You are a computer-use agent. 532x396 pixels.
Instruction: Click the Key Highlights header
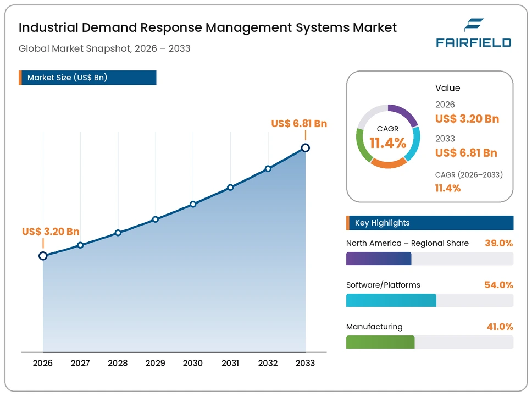point(430,223)
